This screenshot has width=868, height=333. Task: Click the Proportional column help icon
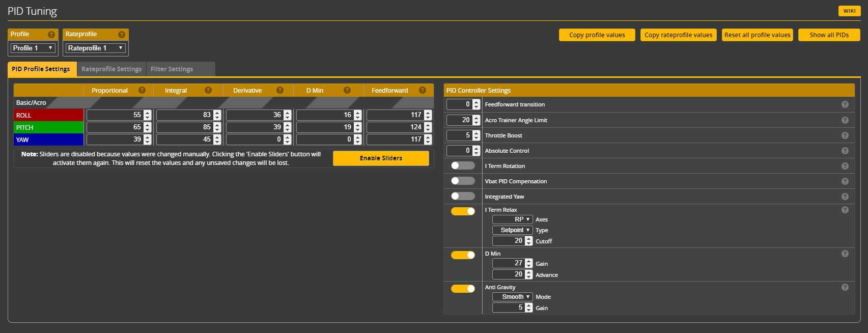coord(142,90)
